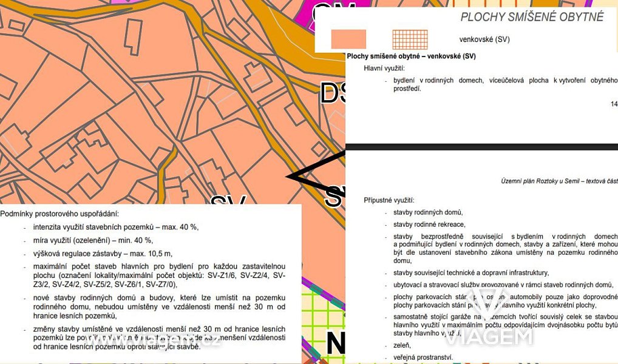Click the 'PLOCHY SMÍŠENÉ OBYTNÉ' legend title
Screen dimensions: 618x364
(532, 17)
